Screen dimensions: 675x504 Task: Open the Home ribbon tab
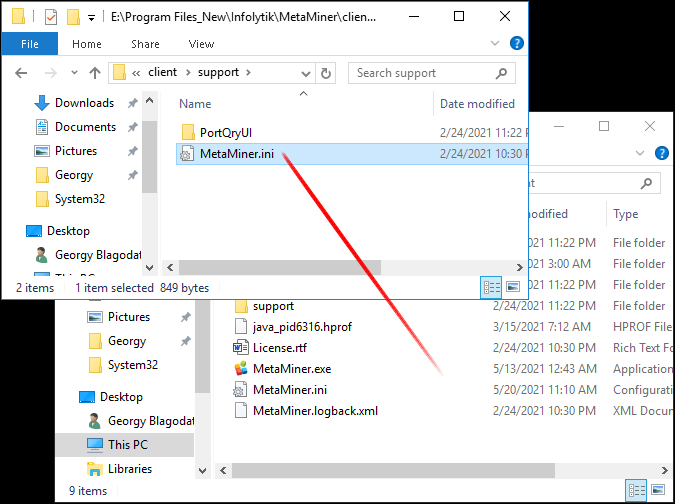click(87, 44)
